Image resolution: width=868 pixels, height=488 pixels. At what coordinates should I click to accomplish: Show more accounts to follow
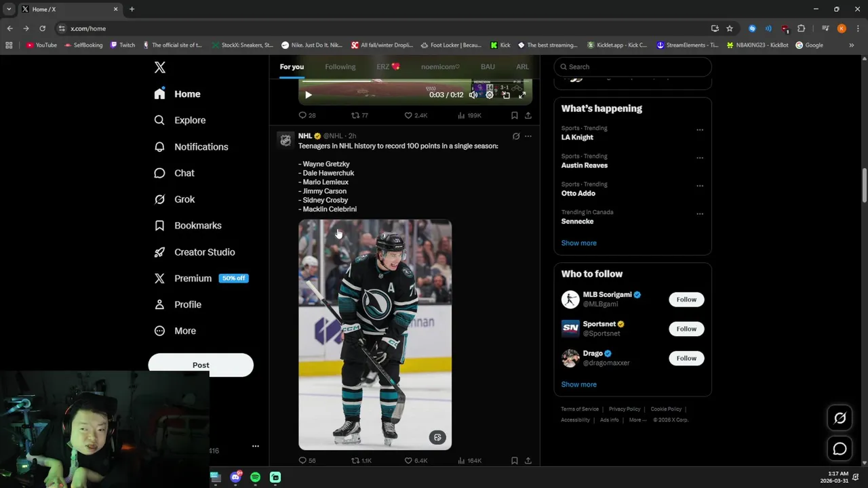(x=578, y=384)
